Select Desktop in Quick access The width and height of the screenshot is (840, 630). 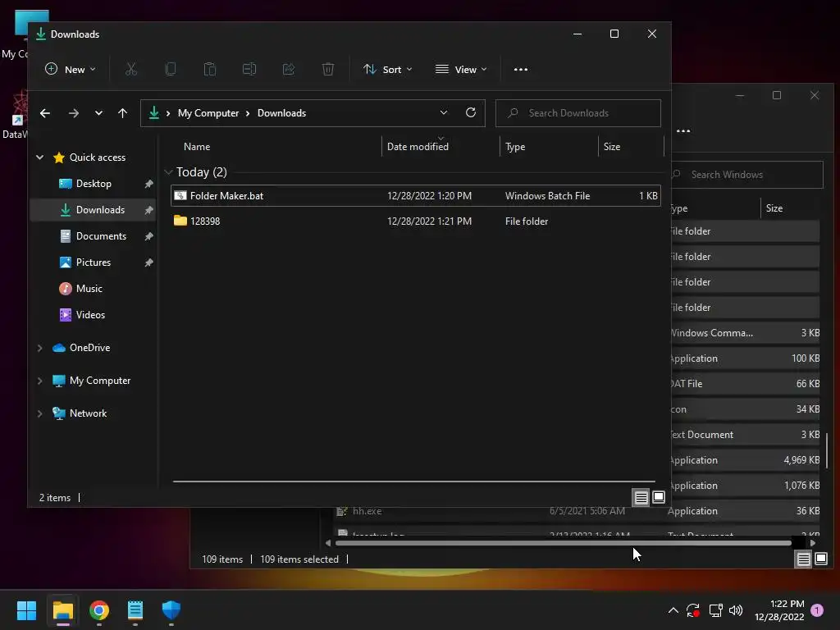94,184
